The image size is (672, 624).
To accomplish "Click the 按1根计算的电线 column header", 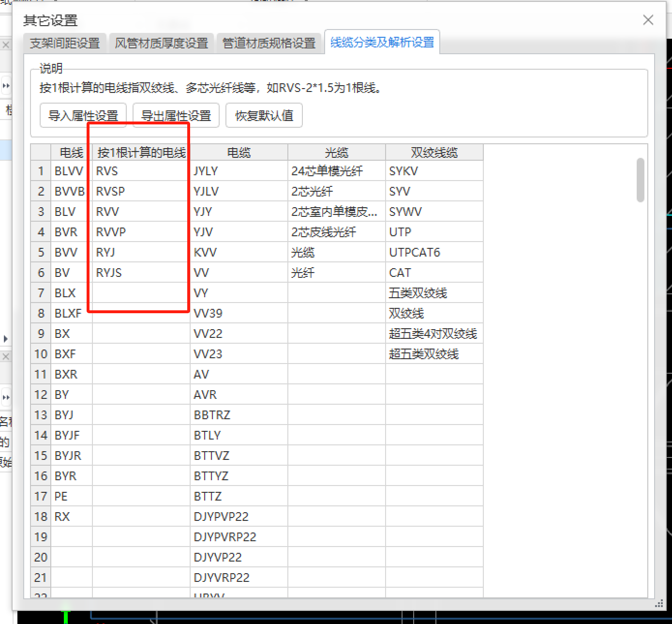I will (141, 152).
